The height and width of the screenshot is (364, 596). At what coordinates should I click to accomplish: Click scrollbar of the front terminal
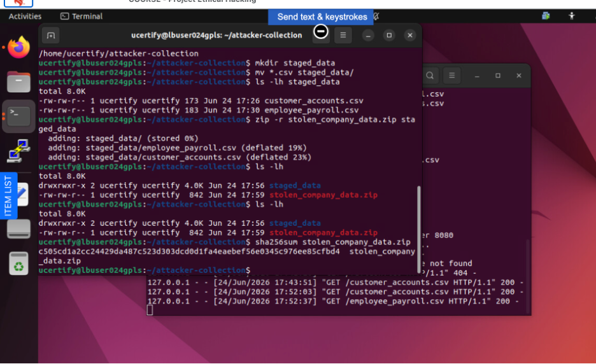tap(419, 230)
